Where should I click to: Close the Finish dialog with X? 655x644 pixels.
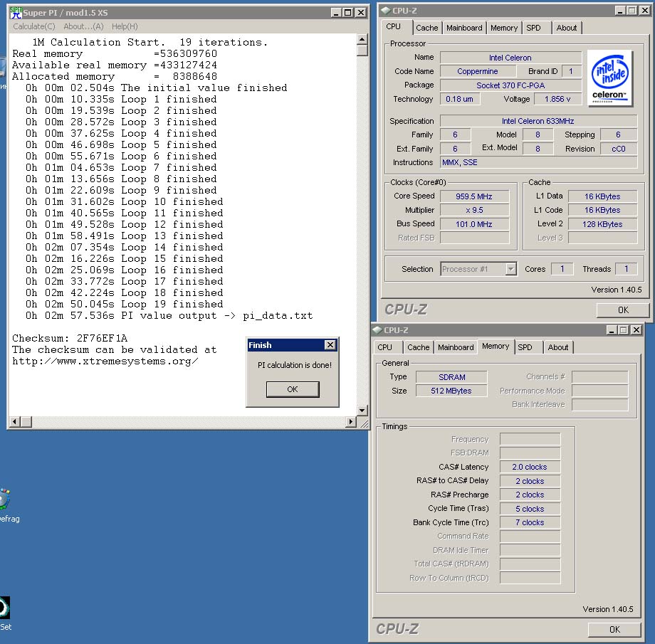pyautogui.click(x=330, y=345)
